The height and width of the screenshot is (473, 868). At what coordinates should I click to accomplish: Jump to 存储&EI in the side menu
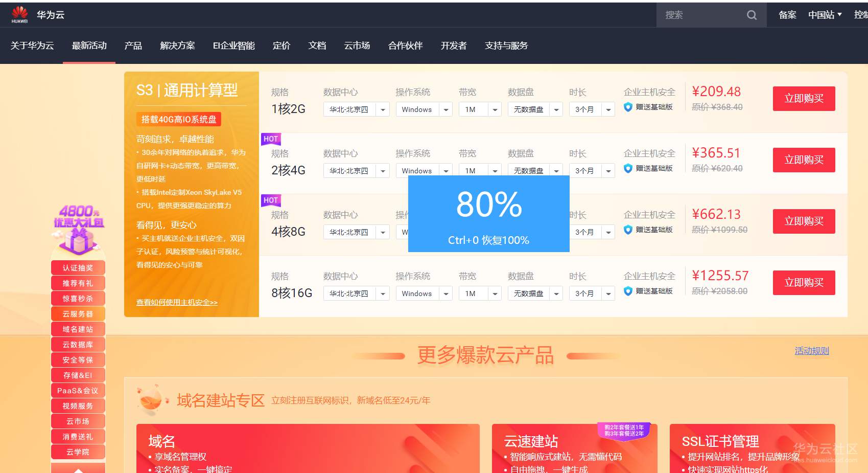coord(78,375)
